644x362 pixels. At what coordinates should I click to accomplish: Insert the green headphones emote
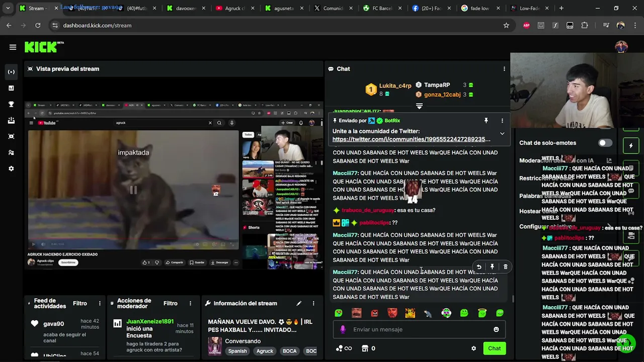446,313
